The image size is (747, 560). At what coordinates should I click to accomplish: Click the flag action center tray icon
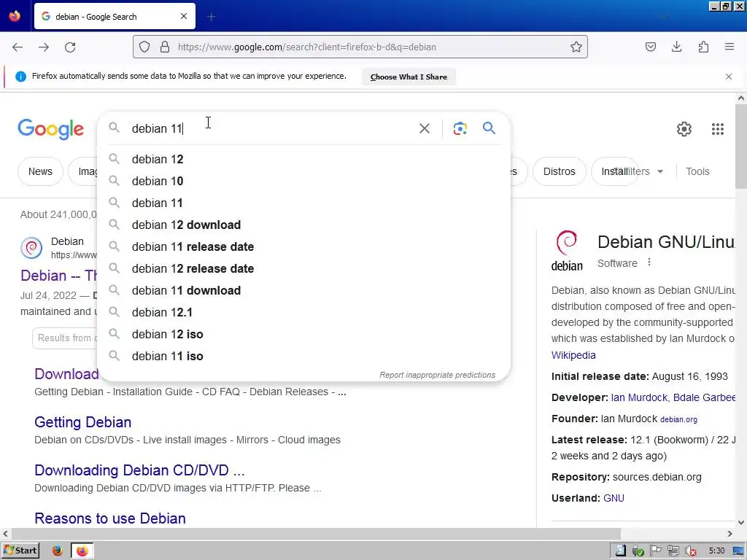pyautogui.click(x=656, y=551)
